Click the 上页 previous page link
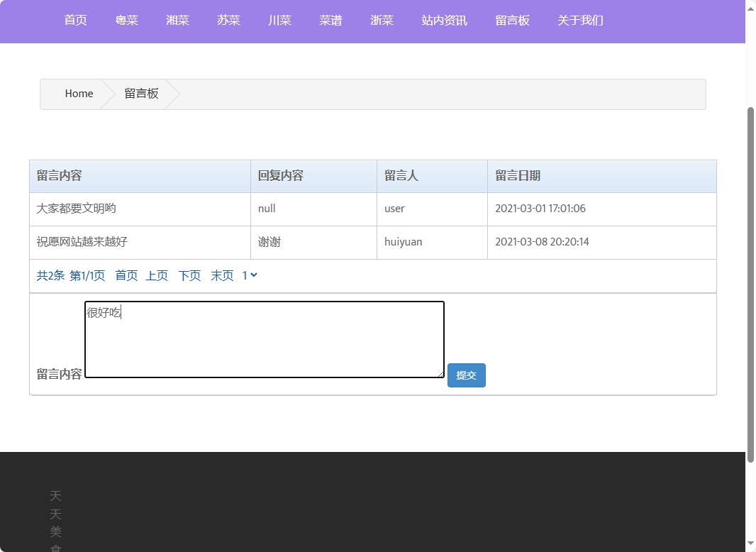 [x=157, y=276]
